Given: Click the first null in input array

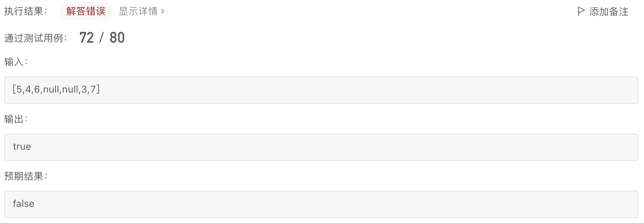Looking at the screenshot, I should coord(51,89).
